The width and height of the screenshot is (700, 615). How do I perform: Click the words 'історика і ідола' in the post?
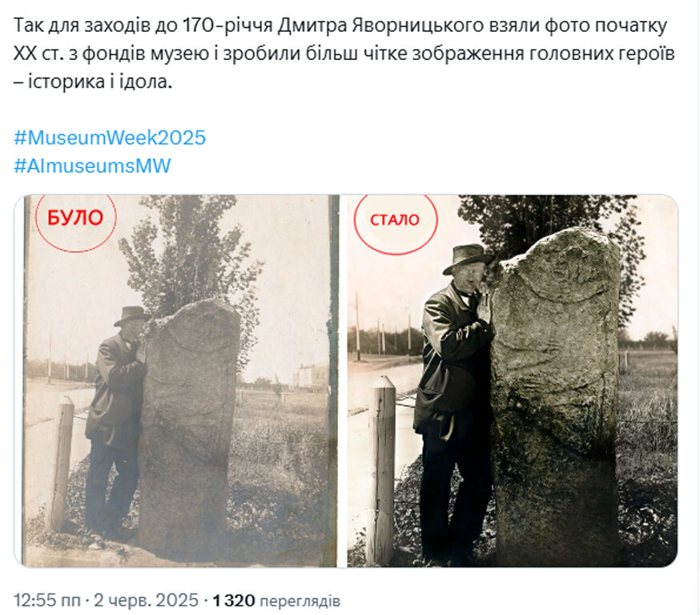[99, 82]
